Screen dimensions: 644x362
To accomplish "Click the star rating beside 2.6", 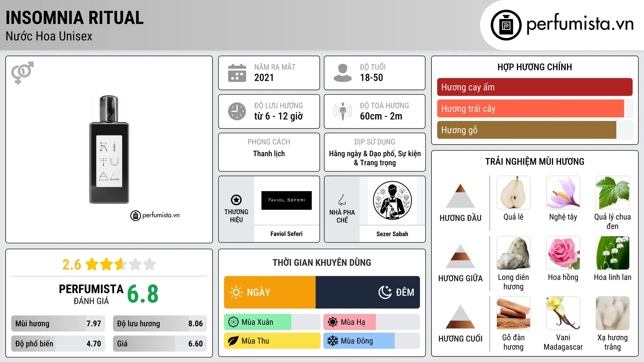I will tap(121, 264).
